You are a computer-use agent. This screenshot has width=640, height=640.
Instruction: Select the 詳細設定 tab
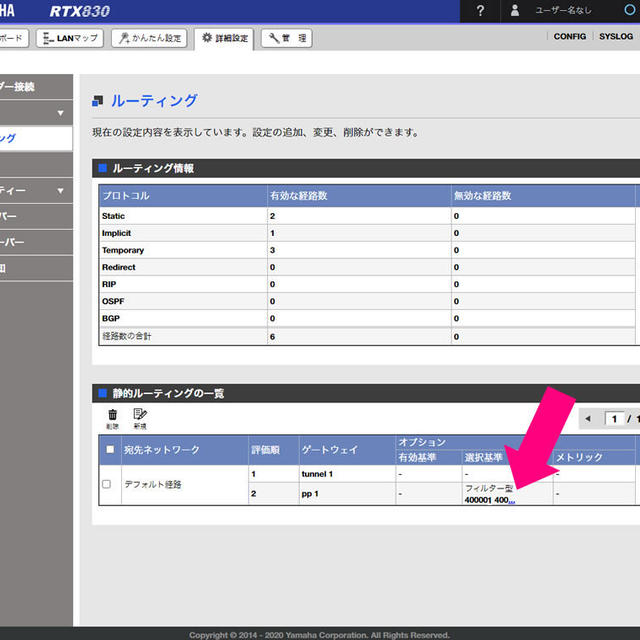click(x=224, y=38)
